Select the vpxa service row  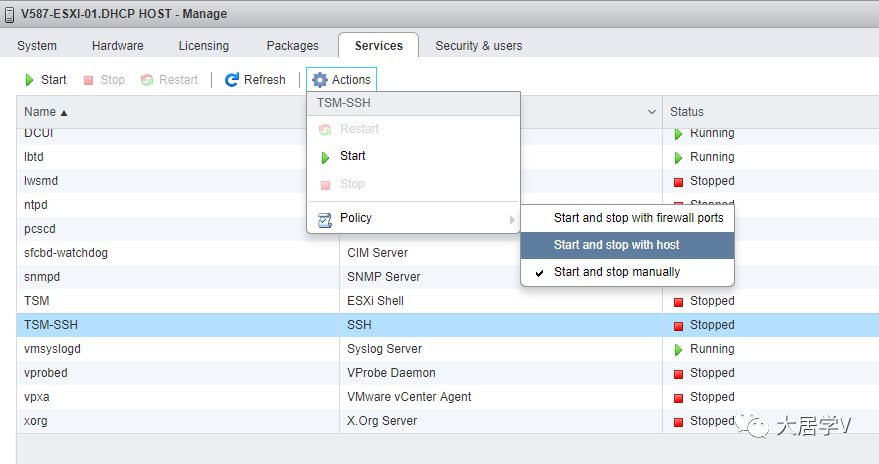pyautogui.click(x=170, y=397)
